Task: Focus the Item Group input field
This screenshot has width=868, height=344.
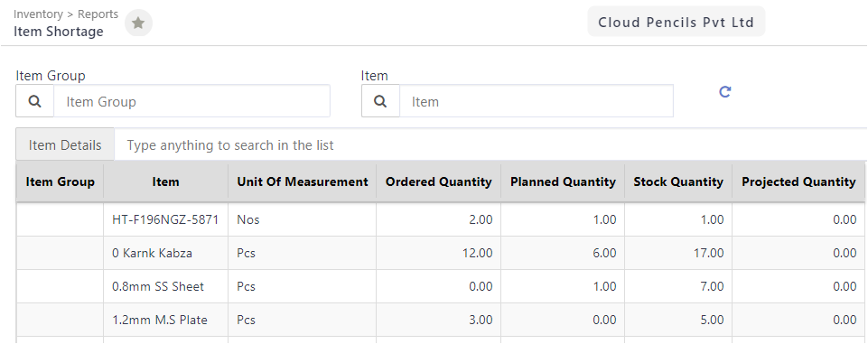Action: coord(192,101)
